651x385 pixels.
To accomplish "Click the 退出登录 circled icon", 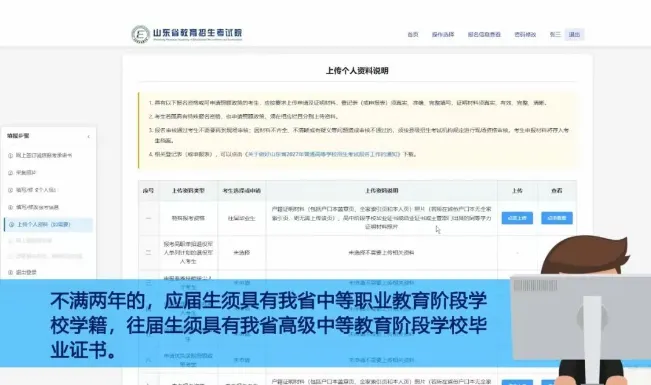I will tap(10, 272).
